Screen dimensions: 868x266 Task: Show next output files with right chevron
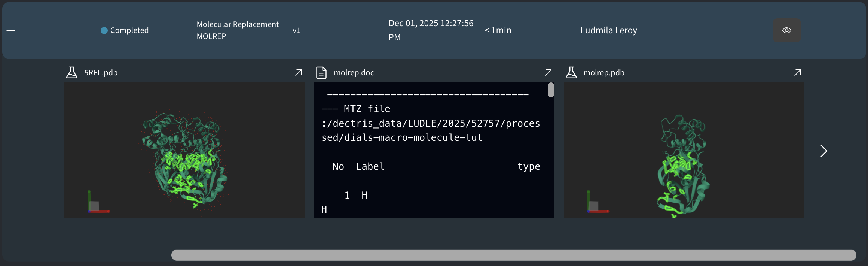point(823,151)
